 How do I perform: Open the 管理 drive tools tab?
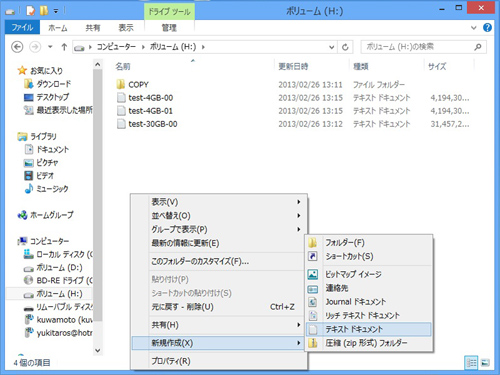(x=169, y=28)
